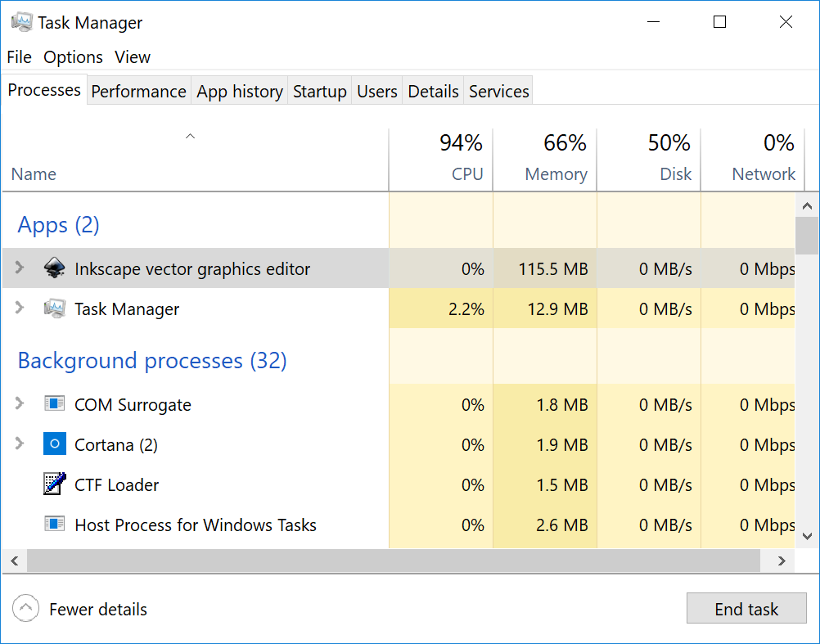
Task: Switch to the Services tab
Action: [498, 91]
